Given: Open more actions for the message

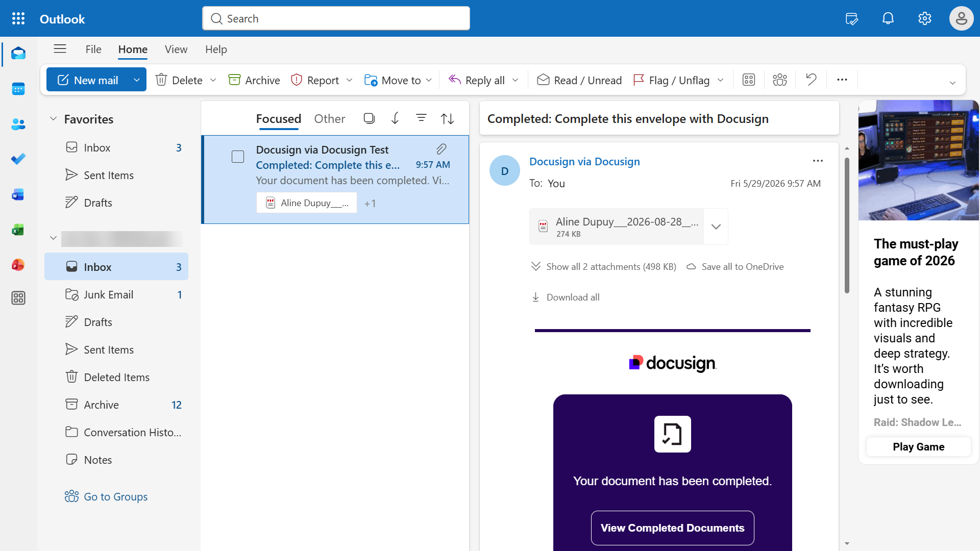Looking at the screenshot, I should 818,161.
